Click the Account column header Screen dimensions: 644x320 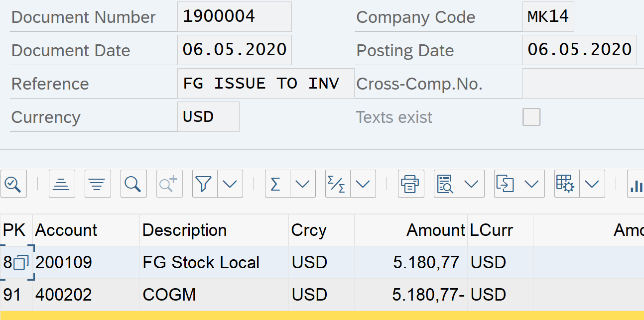[66, 230]
